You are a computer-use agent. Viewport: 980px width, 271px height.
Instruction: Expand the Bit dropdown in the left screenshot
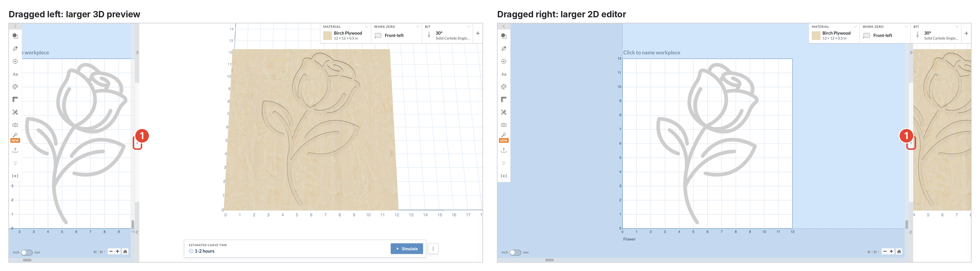point(468,27)
